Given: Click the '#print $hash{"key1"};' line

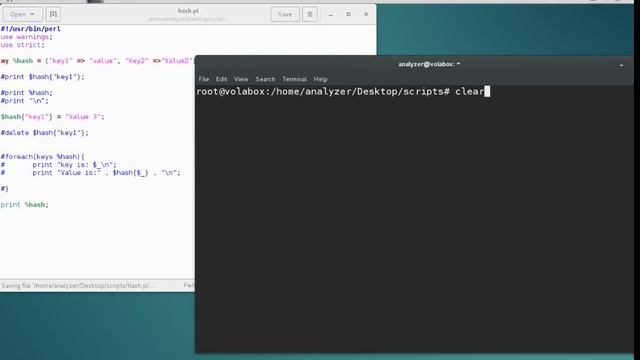Looking at the screenshot, I should (x=42, y=77).
